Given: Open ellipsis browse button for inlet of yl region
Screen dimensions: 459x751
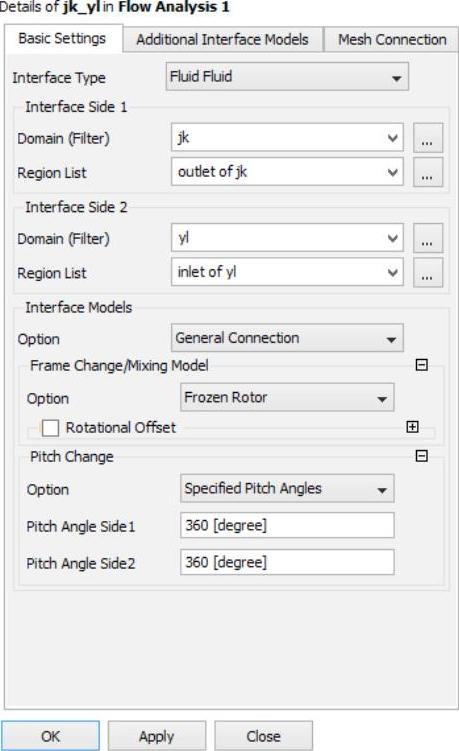Looking at the screenshot, I should (x=428, y=272).
